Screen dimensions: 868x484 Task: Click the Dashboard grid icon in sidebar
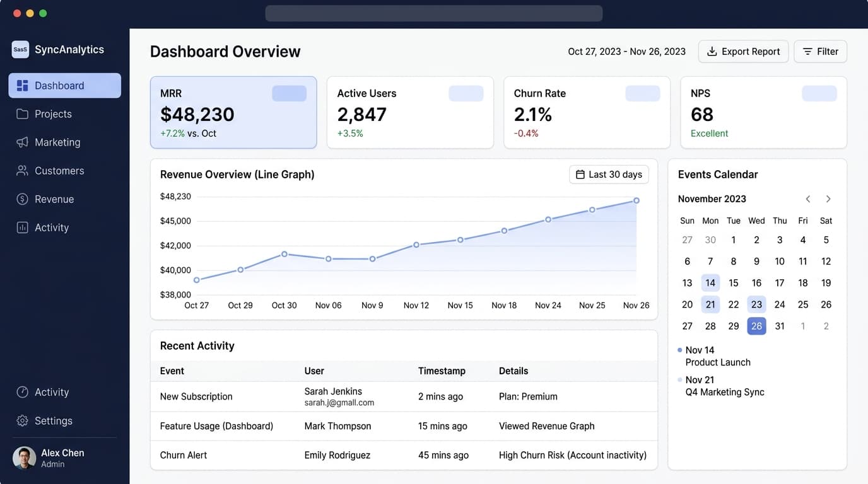point(22,86)
